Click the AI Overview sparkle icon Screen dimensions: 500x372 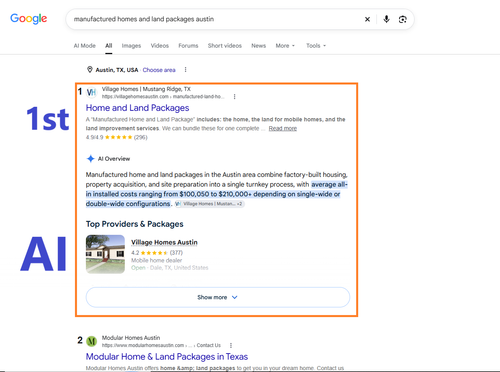(90, 159)
